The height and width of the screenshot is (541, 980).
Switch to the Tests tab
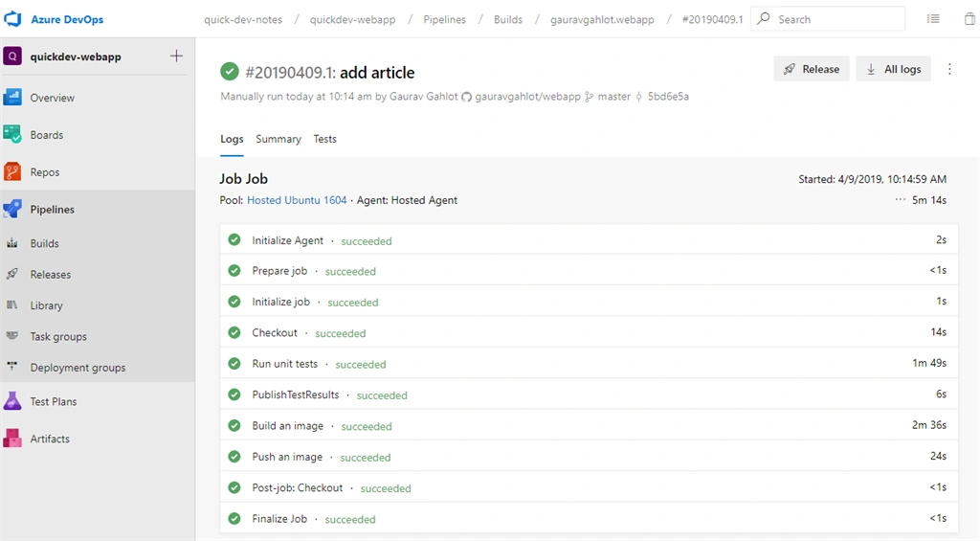[325, 139]
